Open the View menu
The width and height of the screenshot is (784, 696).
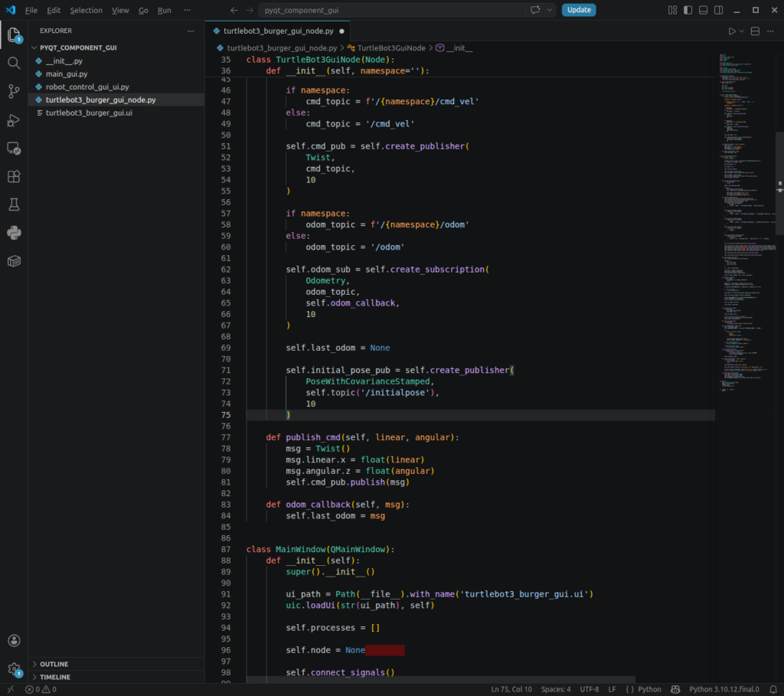click(120, 10)
